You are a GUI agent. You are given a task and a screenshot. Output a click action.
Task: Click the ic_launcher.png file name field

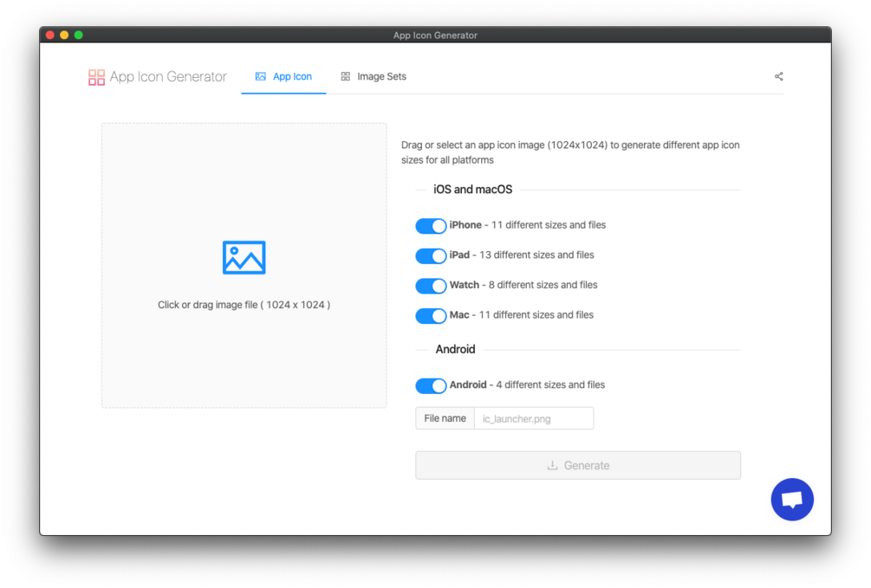[x=534, y=418]
